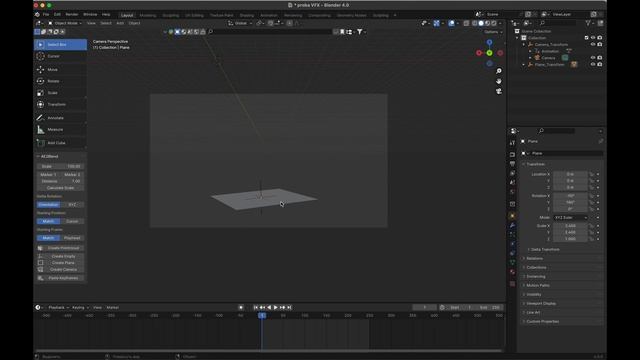
Task: Select Cursor under Starting Position
Action: (x=72, y=221)
